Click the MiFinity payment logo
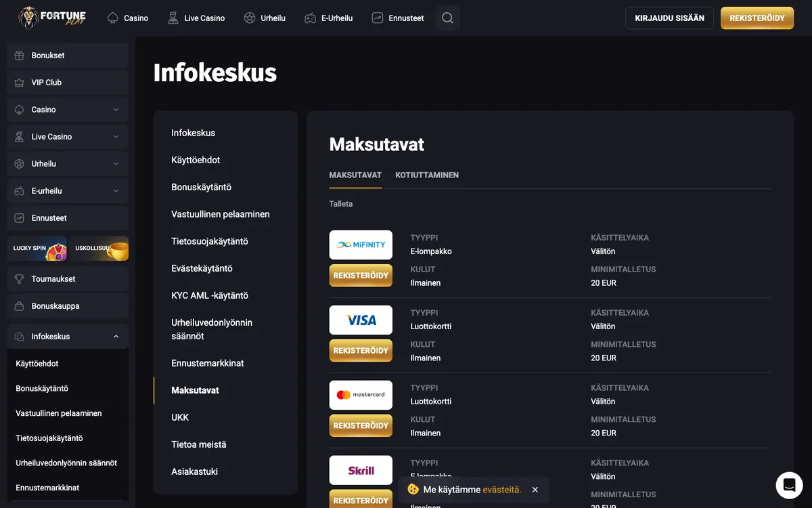Image resolution: width=812 pixels, height=508 pixels. point(361,245)
